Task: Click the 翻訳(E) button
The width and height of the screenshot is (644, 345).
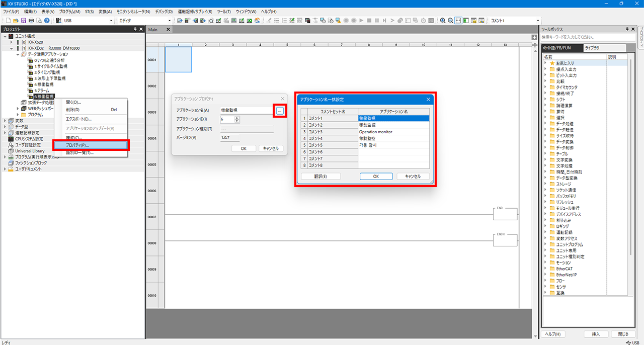Action: pyautogui.click(x=321, y=177)
